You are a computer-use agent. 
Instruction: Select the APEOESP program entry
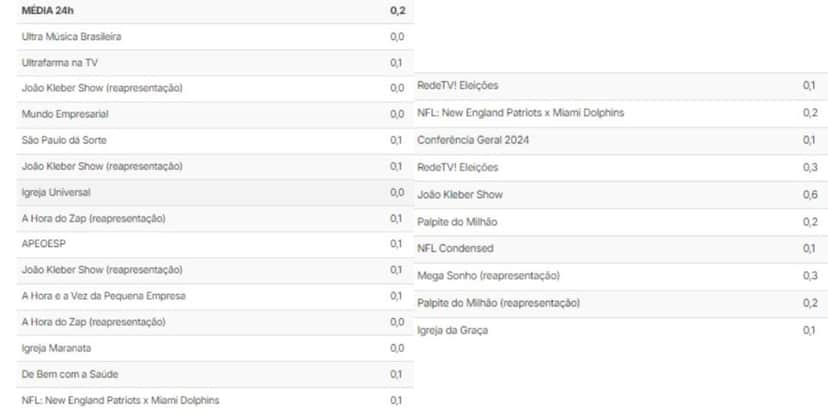[215, 244]
